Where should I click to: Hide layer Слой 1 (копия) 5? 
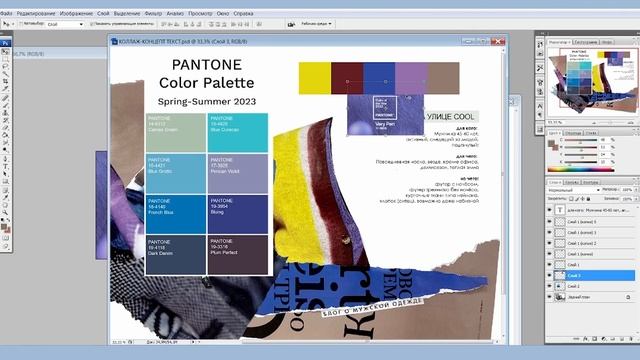click(549, 221)
